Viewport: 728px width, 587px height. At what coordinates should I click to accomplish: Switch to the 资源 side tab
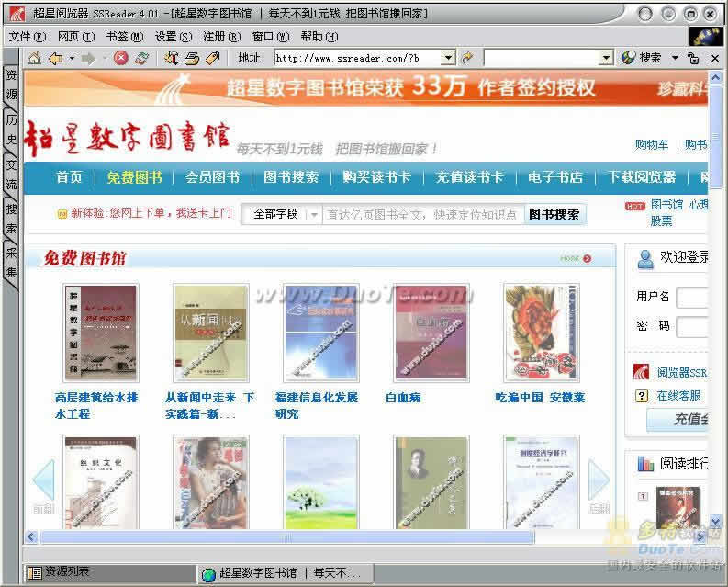11,85
